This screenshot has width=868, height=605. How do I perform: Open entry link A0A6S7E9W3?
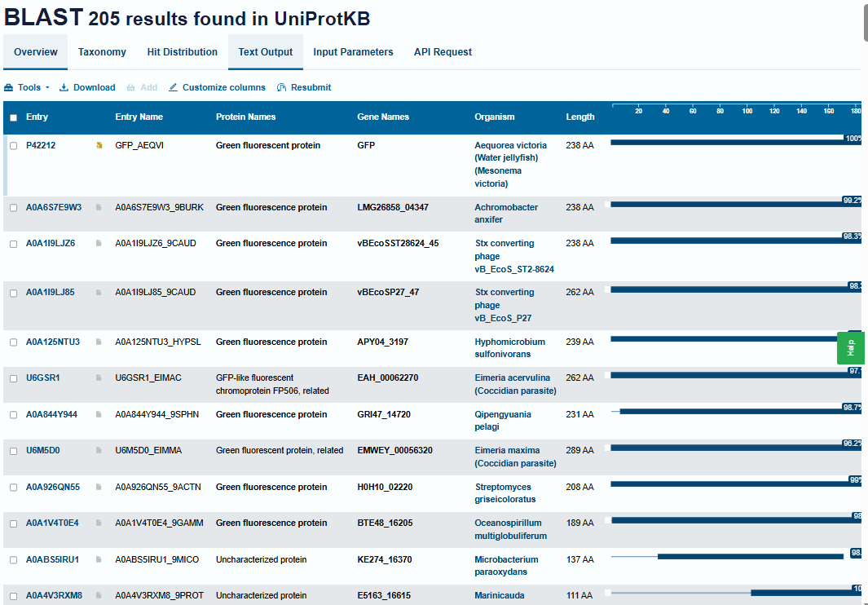(x=54, y=207)
